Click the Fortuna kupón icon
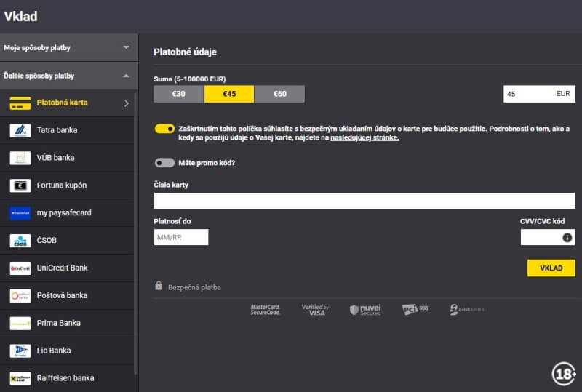The height and width of the screenshot is (392, 582). 20,185
